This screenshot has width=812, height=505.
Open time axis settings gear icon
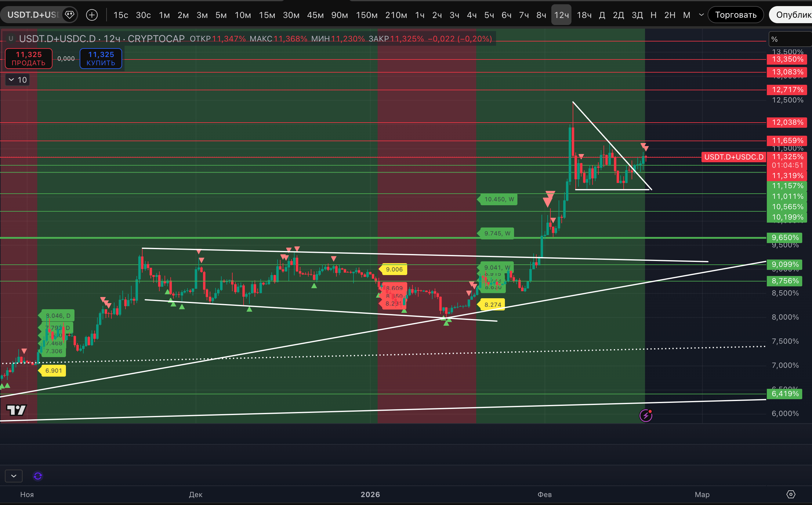click(x=791, y=494)
